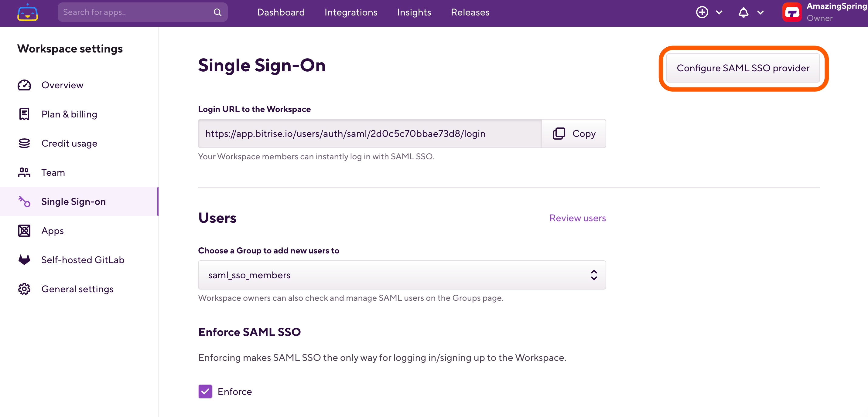The image size is (868, 417).
Task: Click the Self-hosted GitLab fox icon
Action: pos(24,260)
